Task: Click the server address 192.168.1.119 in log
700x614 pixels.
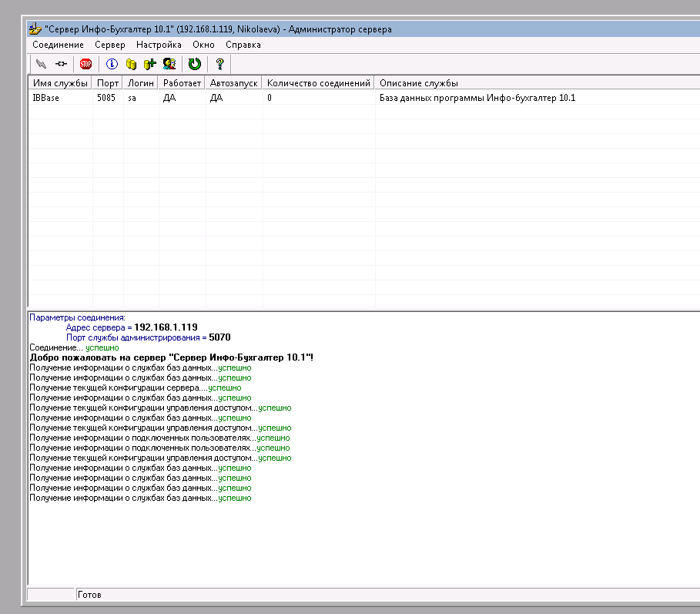Action: (x=166, y=327)
